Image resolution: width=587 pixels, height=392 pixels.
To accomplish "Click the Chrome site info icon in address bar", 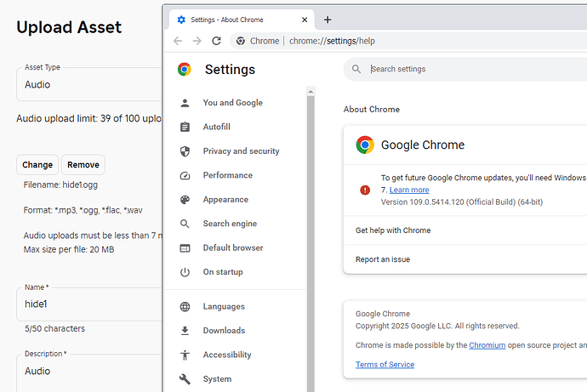I will coord(241,41).
